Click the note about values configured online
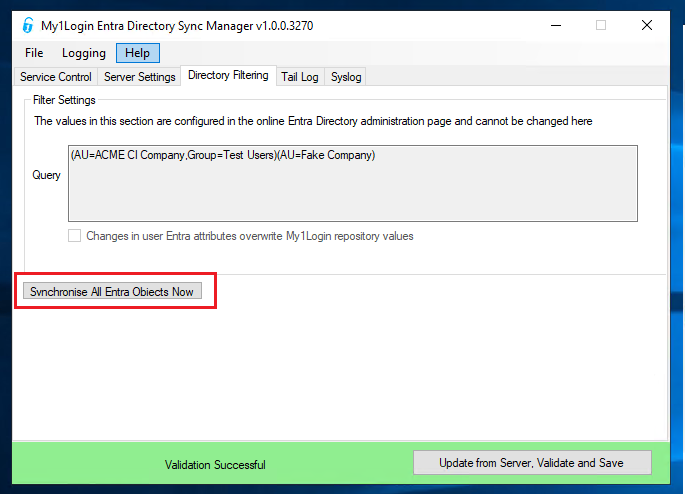The height and width of the screenshot is (494, 685). pos(313,121)
